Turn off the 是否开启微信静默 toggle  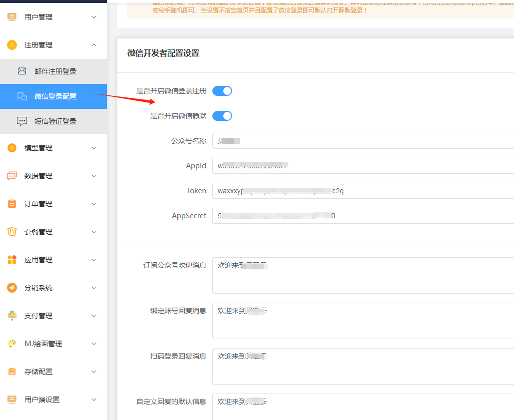[x=222, y=115]
